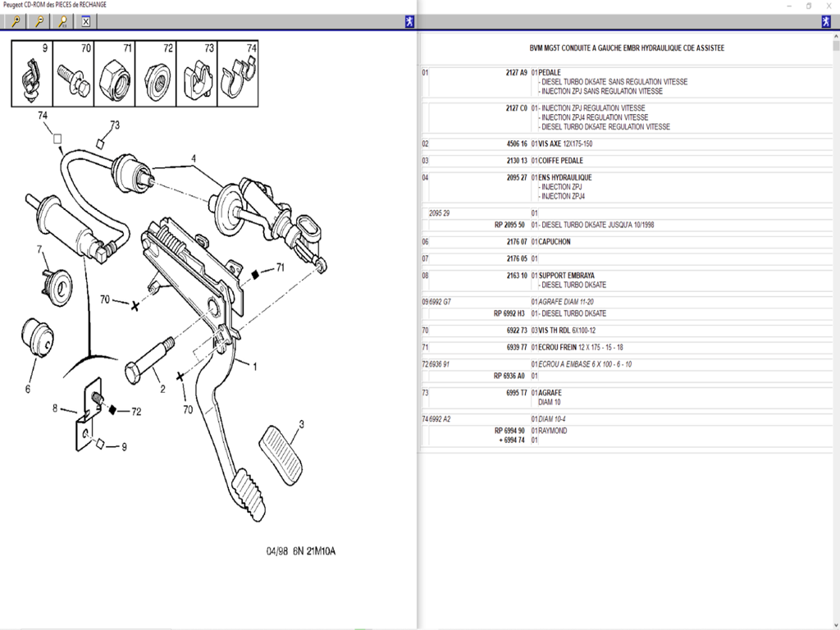Click Peugeot lion logo in right panel toolbar
The height and width of the screenshot is (630, 840).
point(826,22)
